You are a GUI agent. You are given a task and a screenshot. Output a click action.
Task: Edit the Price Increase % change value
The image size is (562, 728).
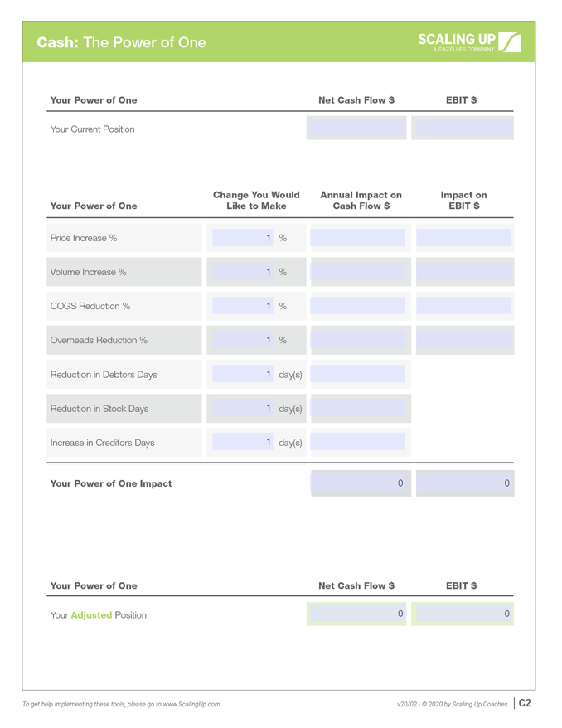(x=243, y=238)
